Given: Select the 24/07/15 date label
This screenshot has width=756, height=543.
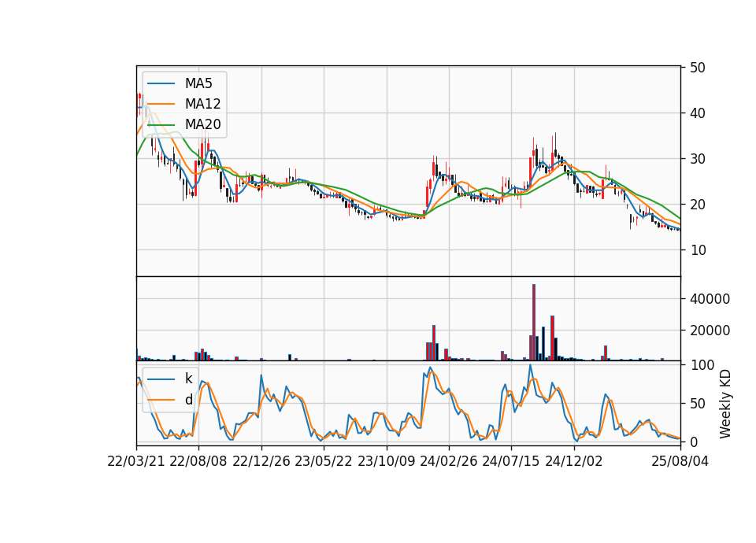Looking at the screenshot, I should coord(511,461).
